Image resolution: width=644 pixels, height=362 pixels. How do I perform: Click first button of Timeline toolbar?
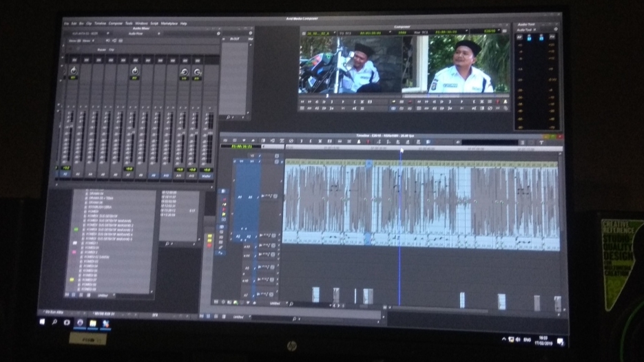[x=225, y=141]
